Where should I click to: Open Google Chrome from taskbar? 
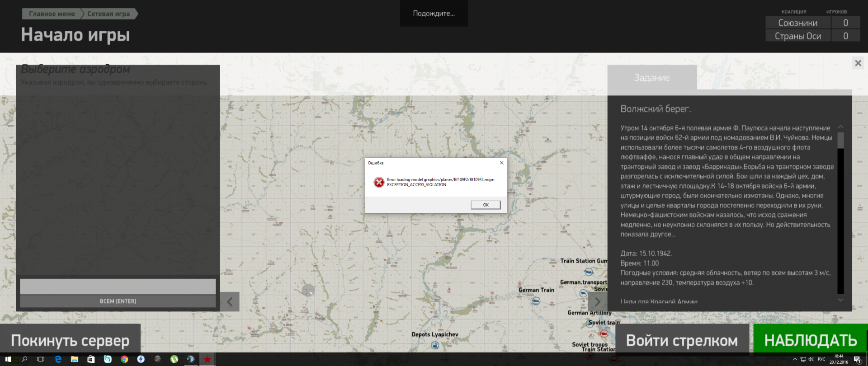point(124,359)
